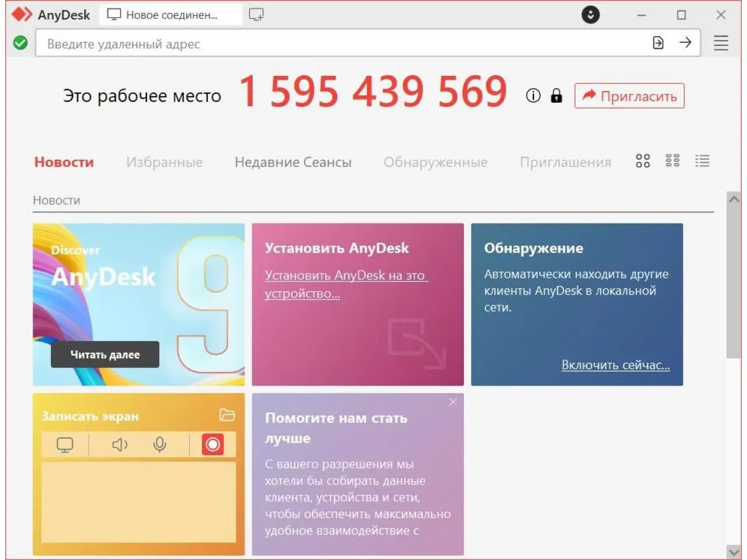Open the Избранные tab
Viewport: 747px width, 560px height.
(x=165, y=162)
